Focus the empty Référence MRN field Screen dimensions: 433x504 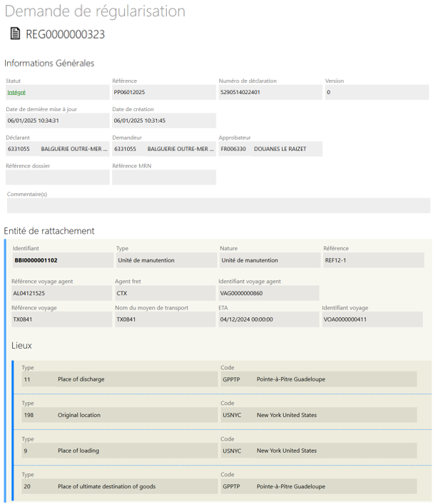163,178
